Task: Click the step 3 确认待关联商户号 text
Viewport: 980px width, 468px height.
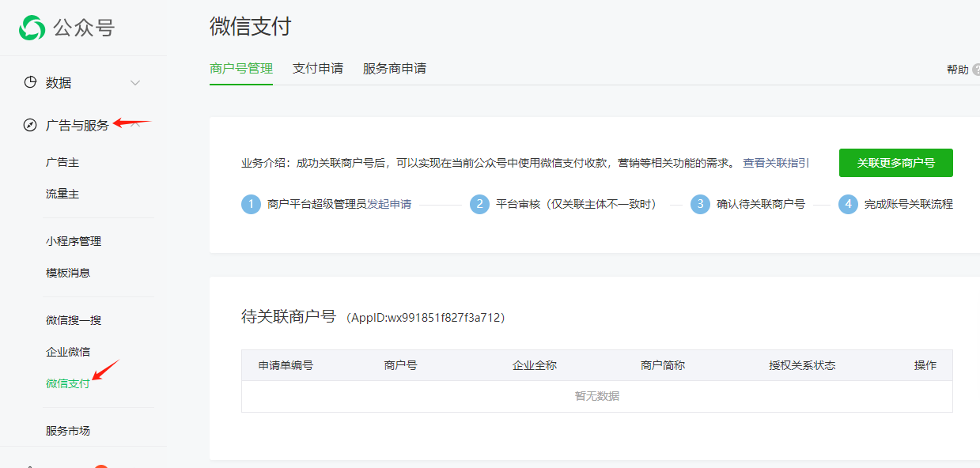Action: click(761, 204)
